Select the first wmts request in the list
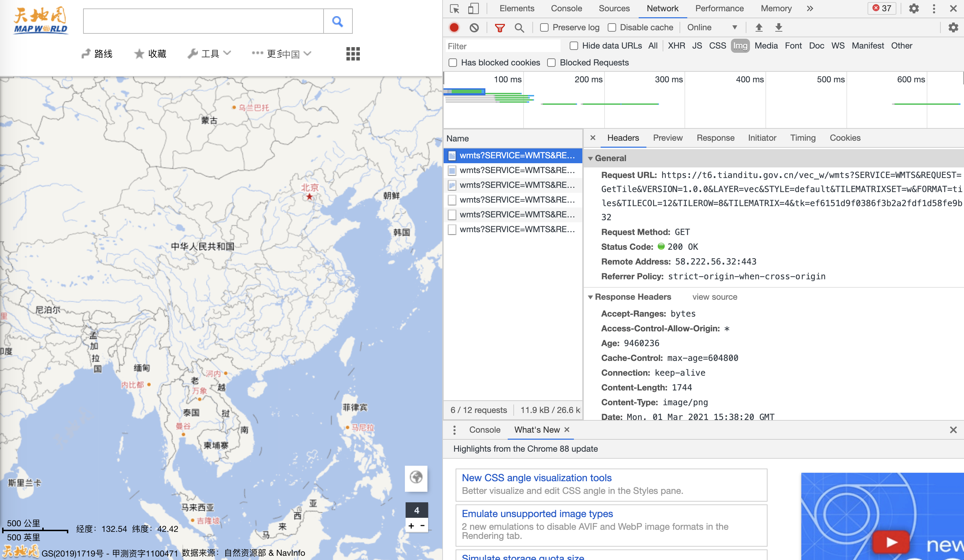Screen dimensions: 964x560 click(513, 155)
